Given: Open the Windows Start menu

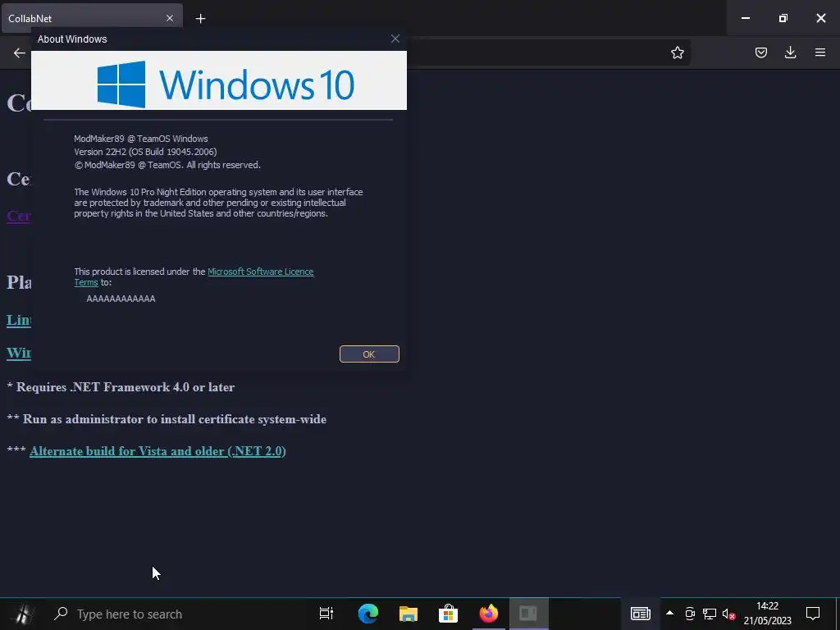Looking at the screenshot, I should pyautogui.click(x=23, y=614).
